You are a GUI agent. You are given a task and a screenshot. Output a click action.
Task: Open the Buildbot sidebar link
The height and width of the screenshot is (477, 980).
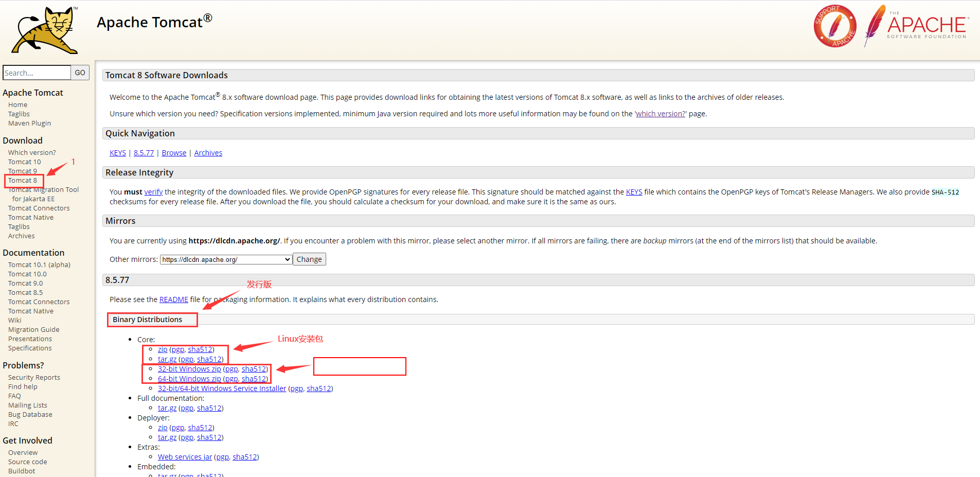pos(22,471)
